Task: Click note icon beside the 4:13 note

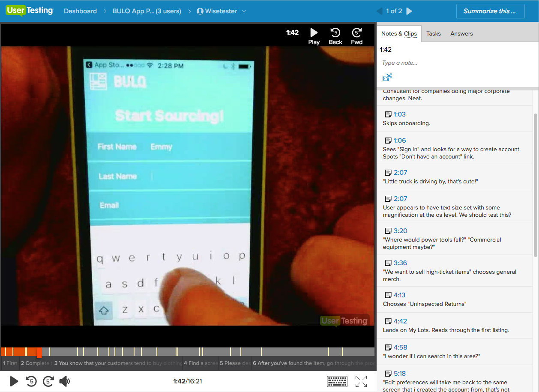Action: pyautogui.click(x=388, y=295)
